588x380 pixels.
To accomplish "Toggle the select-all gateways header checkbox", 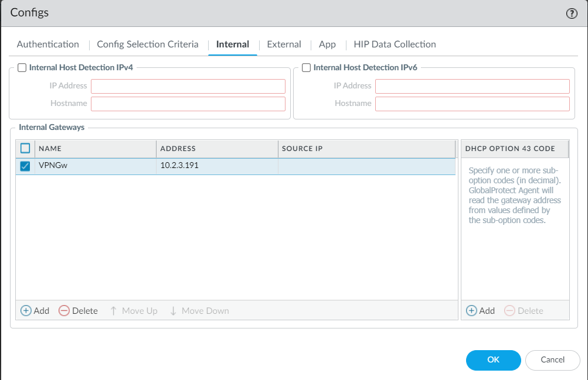I will point(25,149).
